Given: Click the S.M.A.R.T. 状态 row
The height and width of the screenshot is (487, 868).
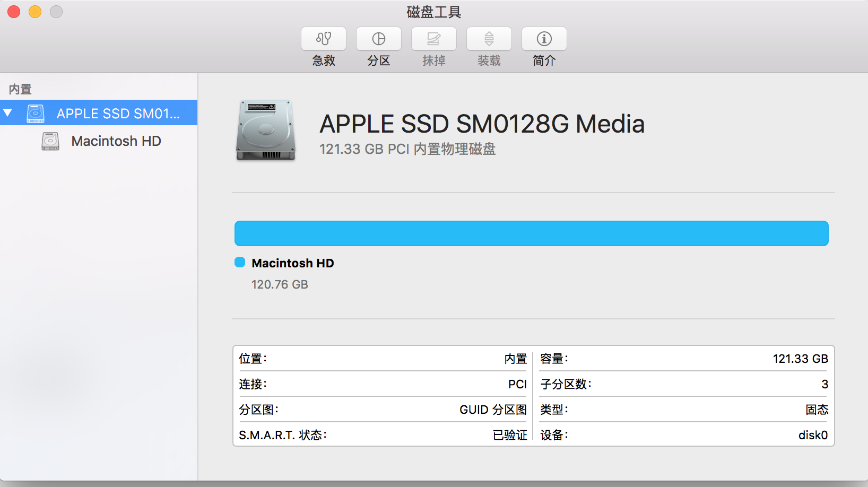Looking at the screenshot, I should (382, 435).
